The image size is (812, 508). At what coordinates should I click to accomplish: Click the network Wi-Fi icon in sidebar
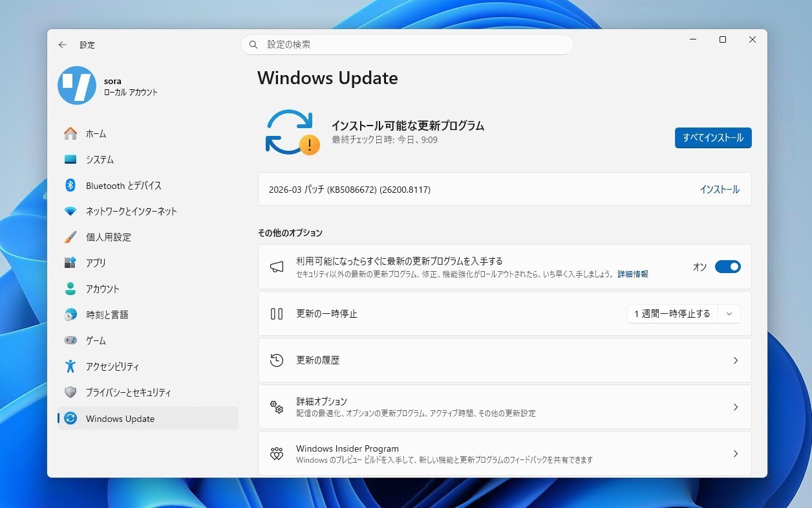tap(70, 212)
